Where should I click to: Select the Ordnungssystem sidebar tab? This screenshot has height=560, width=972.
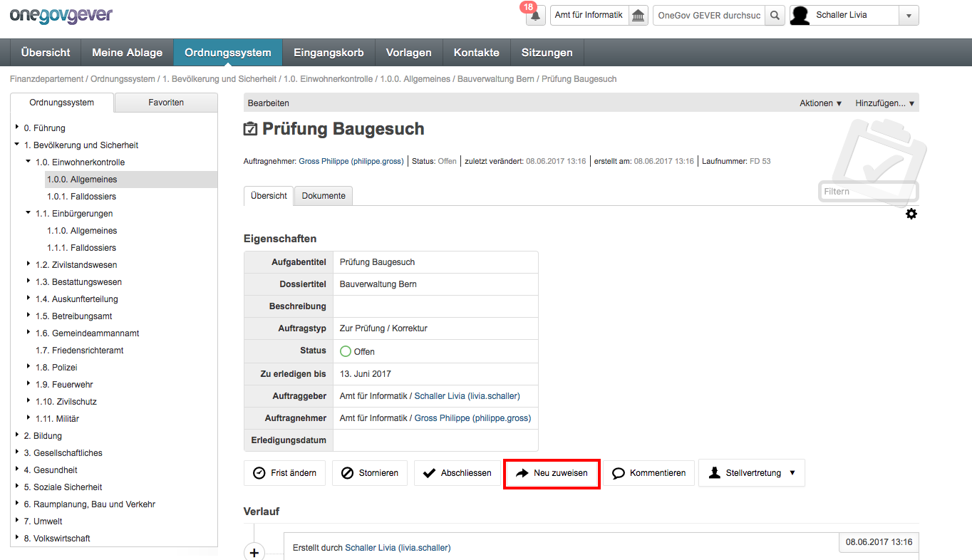click(x=62, y=103)
